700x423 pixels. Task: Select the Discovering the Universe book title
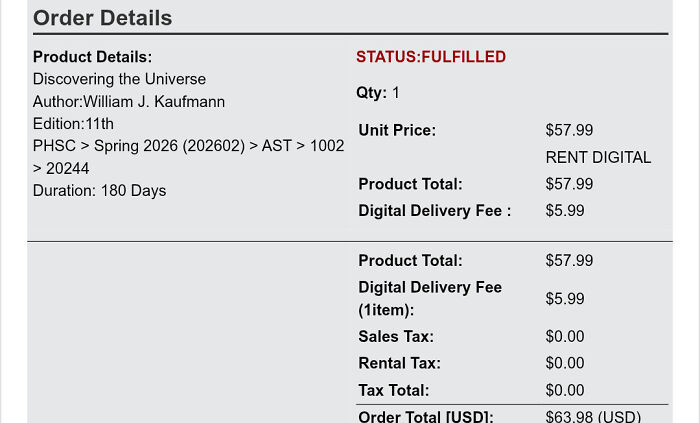click(119, 79)
